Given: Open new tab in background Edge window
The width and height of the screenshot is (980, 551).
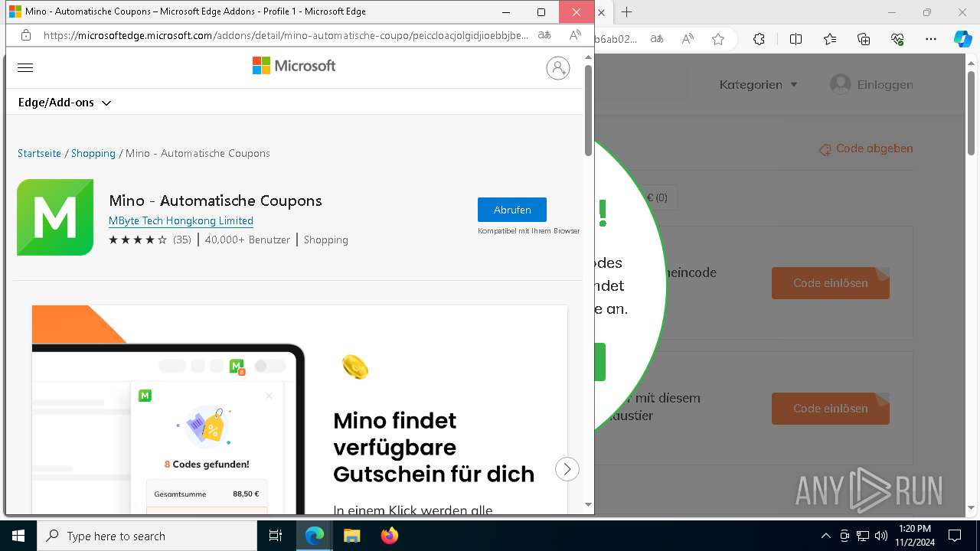Looking at the screenshot, I should 627,12.
